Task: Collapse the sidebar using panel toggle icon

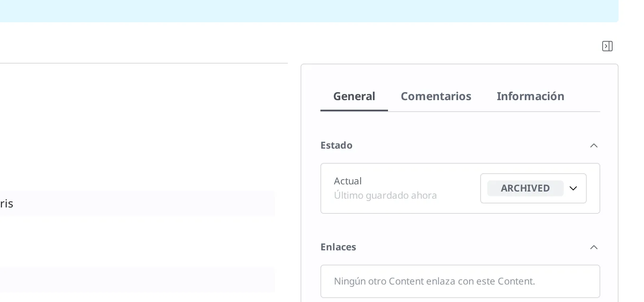Action: [607, 46]
